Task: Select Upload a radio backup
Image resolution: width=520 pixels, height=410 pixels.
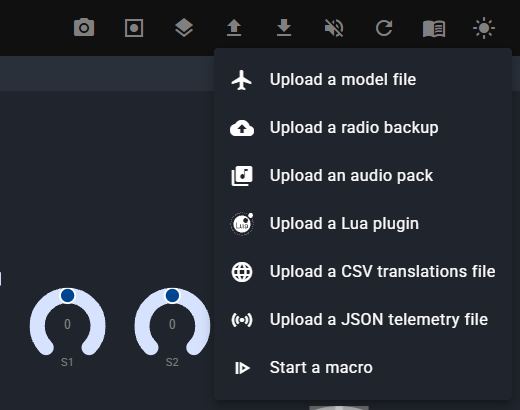Action: point(363,128)
